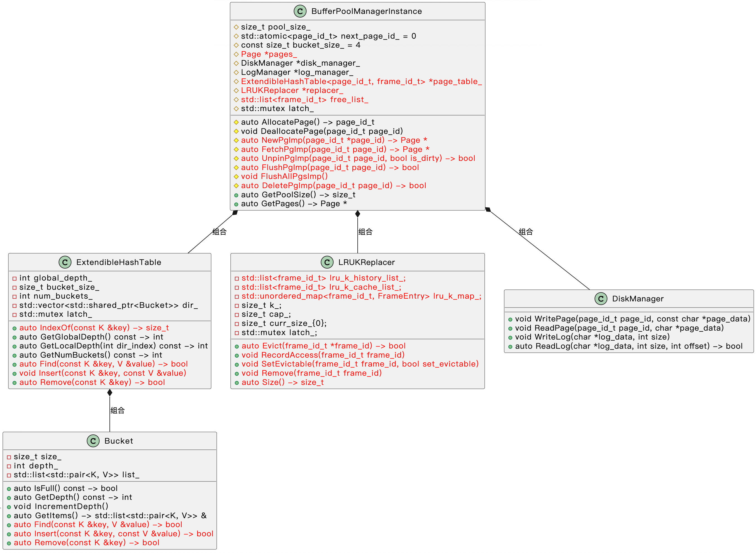Screen dimensions: 756x553
Task: Click the diamond marker beside Page *pages_
Action: [x=236, y=54]
